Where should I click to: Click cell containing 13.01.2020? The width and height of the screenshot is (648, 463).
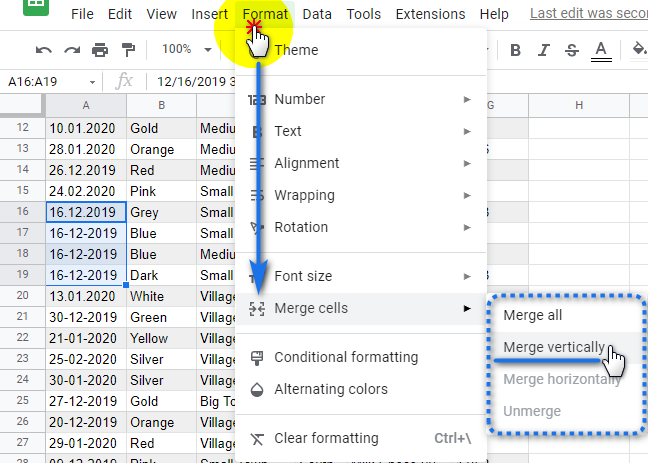coord(86,296)
